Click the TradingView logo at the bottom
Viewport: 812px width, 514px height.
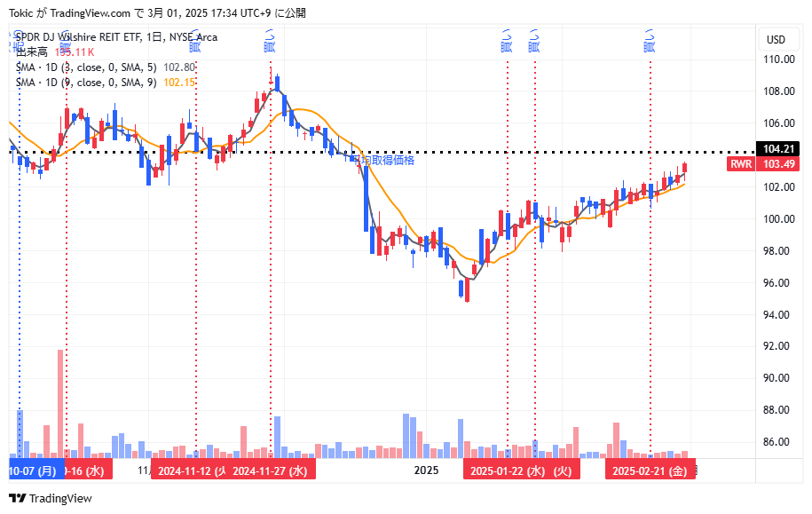click(x=51, y=498)
